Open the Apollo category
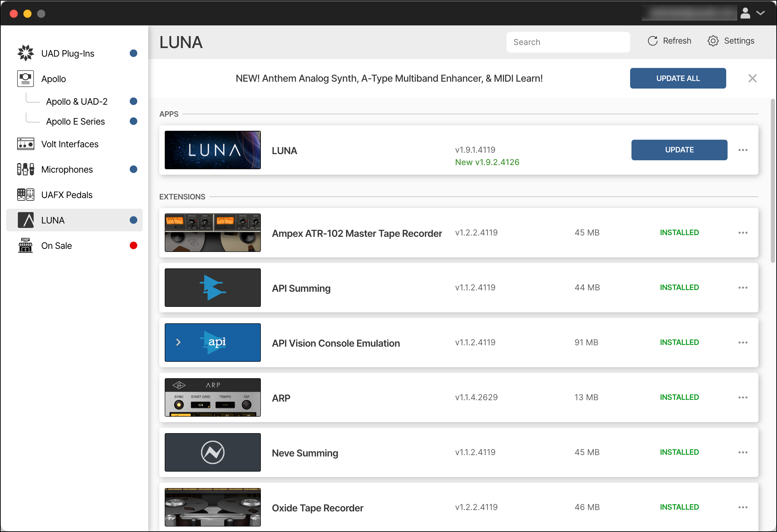 point(54,79)
